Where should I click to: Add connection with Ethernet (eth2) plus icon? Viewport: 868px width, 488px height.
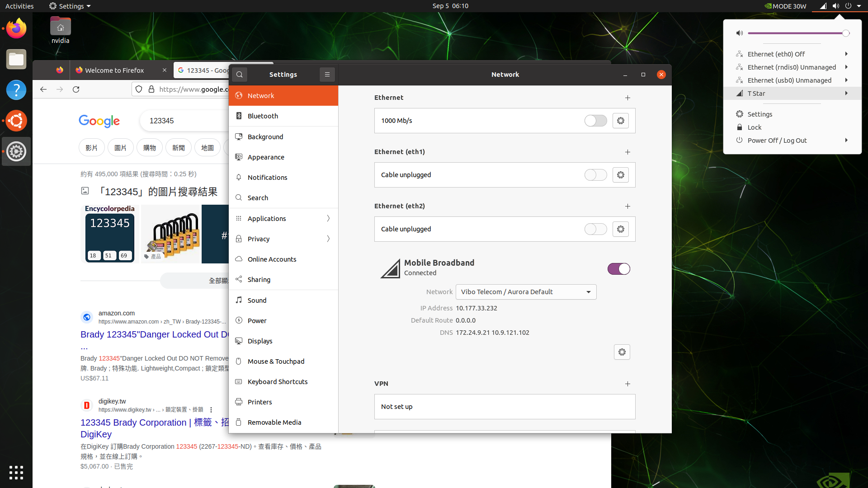click(x=627, y=206)
